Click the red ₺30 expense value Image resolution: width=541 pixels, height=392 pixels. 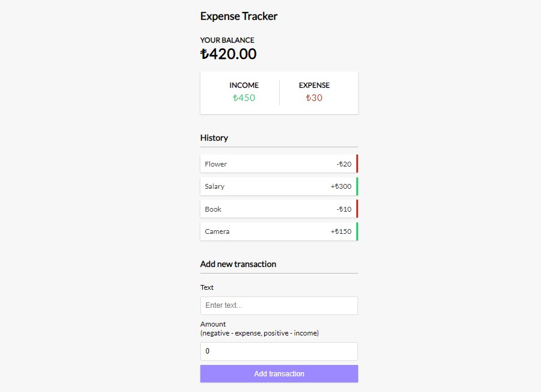click(314, 97)
